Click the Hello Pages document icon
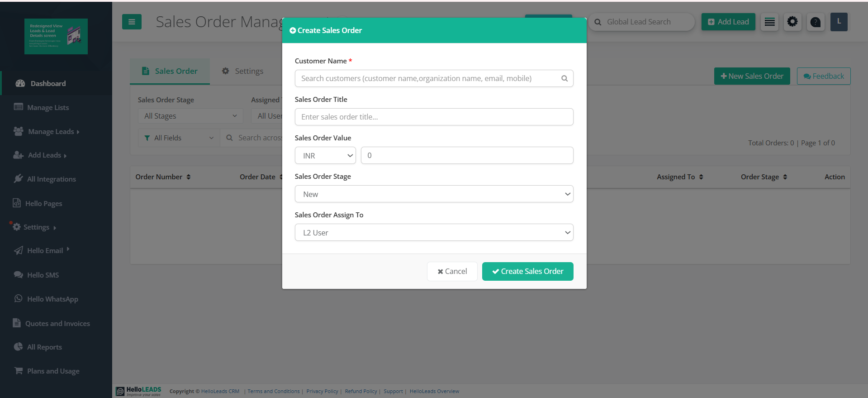868x398 pixels. click(17, 203)
